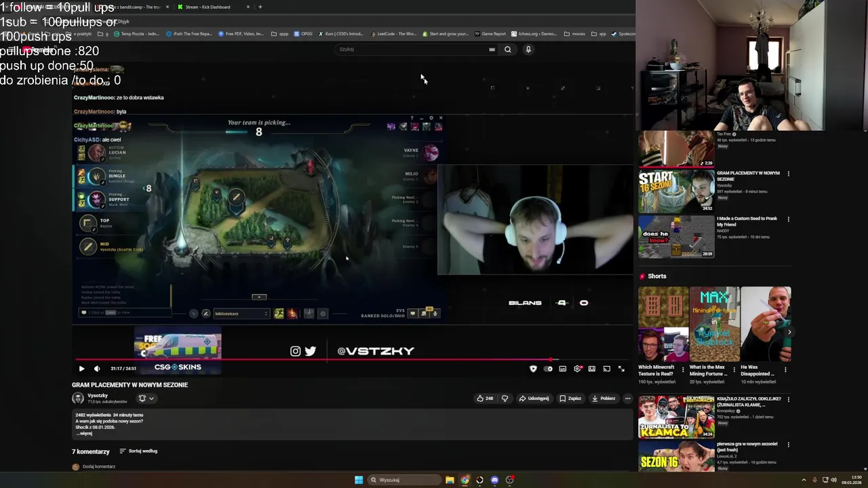Open the Vysotzky channel avatar
Image resolution: width=868 pixels, height=488 pixels.
point(78,399)
